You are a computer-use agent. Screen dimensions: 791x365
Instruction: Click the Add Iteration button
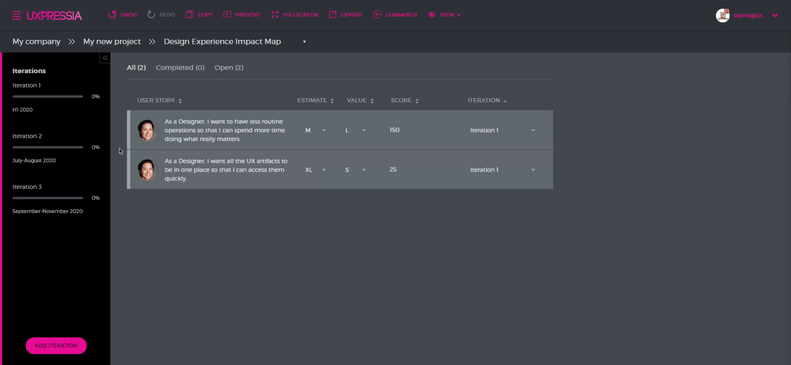click(56, 345)
